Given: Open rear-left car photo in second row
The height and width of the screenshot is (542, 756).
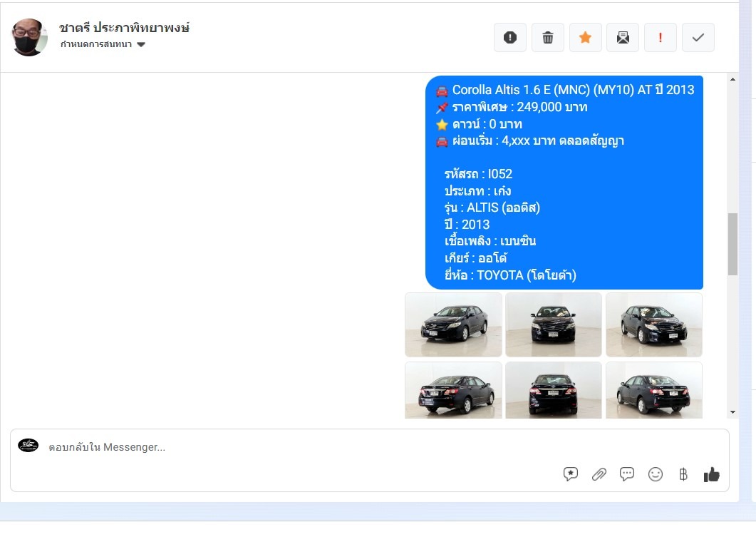Looking at the screenshot, I should (453, 390).
